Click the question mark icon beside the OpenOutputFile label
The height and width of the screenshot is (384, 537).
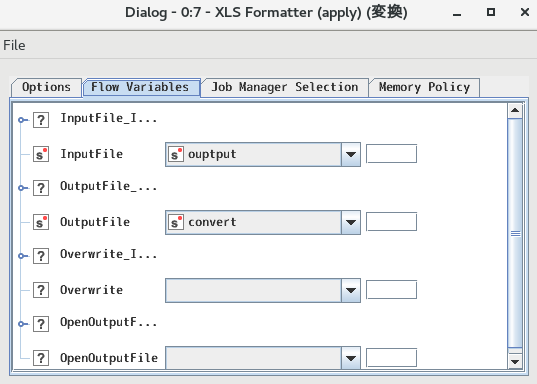pos(41,358)
